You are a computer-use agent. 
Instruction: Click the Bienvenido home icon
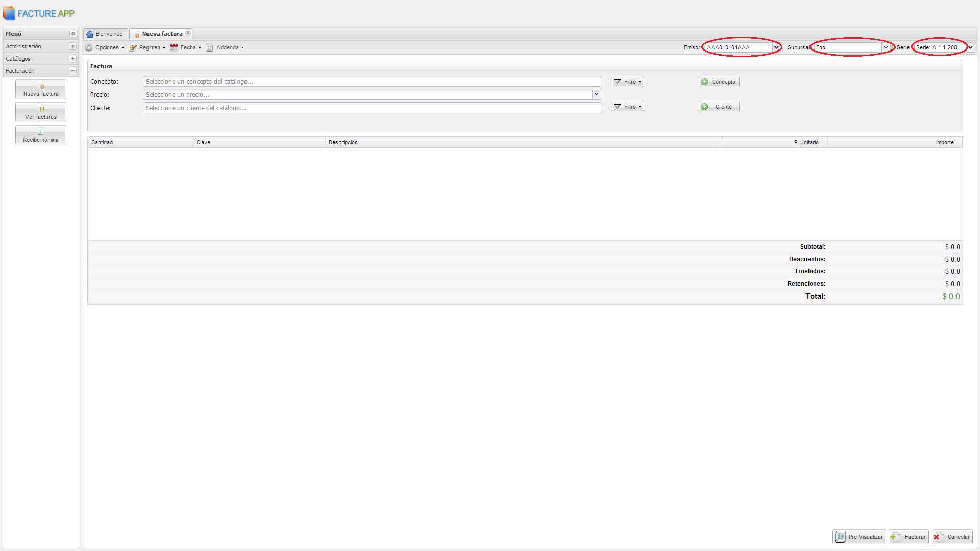[90, 34]
